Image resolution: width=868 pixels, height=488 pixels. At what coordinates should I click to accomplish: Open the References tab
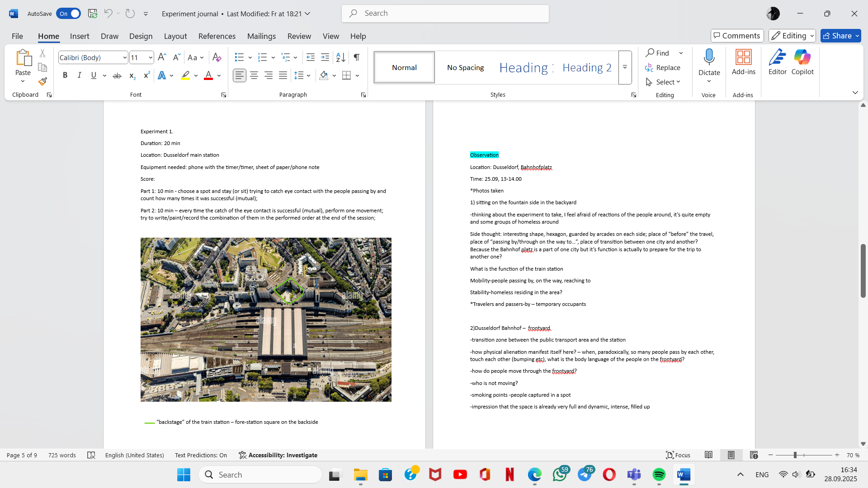coord(217,36)
